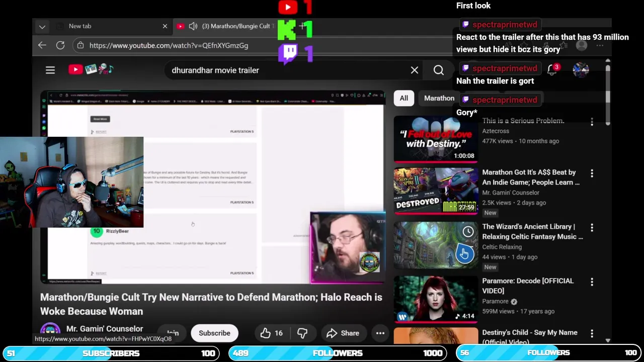
Task: Open the I Fell out of Love with Destiny thumbnail
Action: (436, 139)
